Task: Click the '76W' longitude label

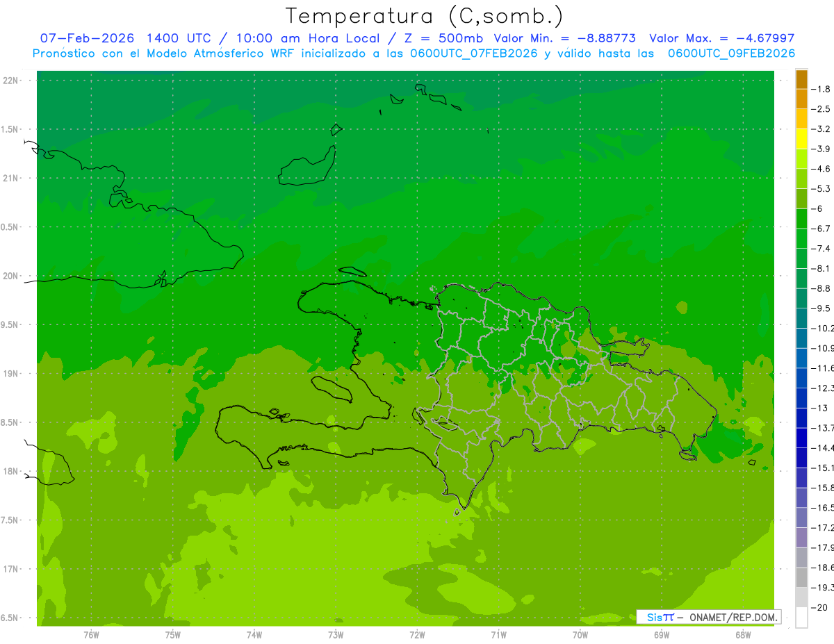Action: [91, 635]
